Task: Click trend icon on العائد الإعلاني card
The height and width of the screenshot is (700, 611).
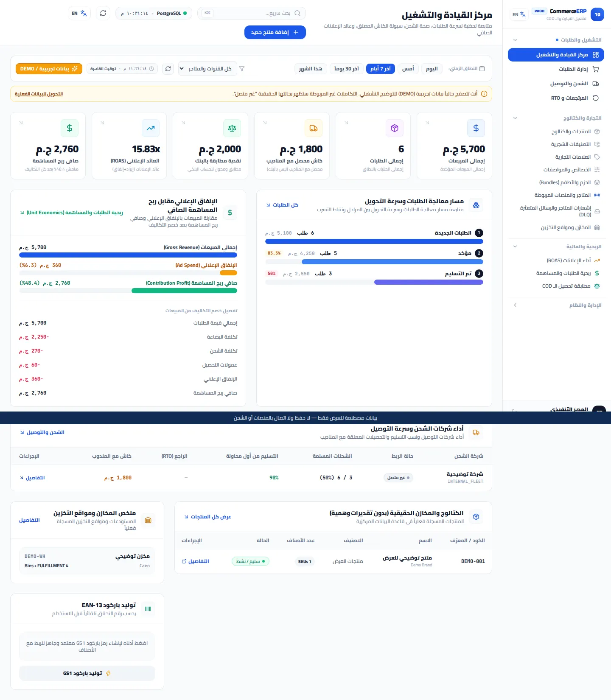Action: (x=151, y=128)
